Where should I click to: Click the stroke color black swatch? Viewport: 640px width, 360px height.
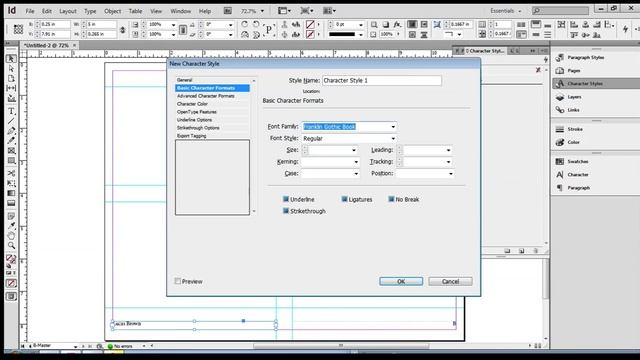(342, 35)
